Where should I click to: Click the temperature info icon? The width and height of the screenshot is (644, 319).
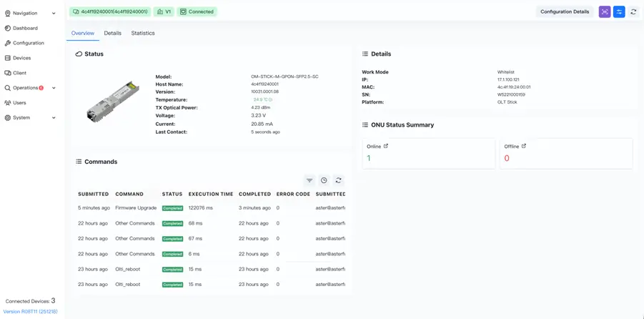[x=271, y=100]
